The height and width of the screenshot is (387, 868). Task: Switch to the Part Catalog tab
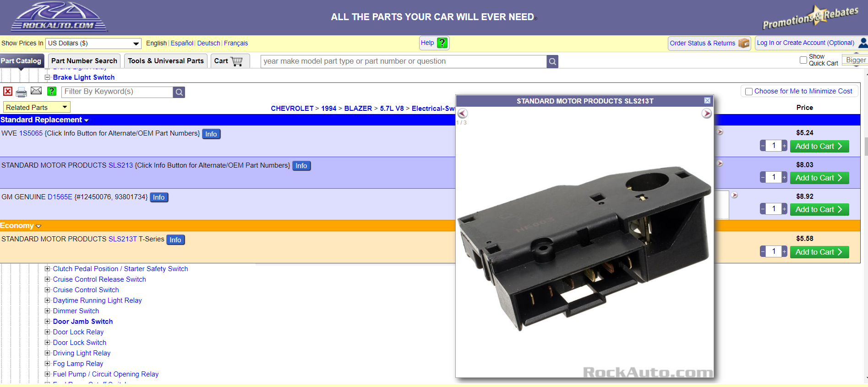[x=21, y=61]
